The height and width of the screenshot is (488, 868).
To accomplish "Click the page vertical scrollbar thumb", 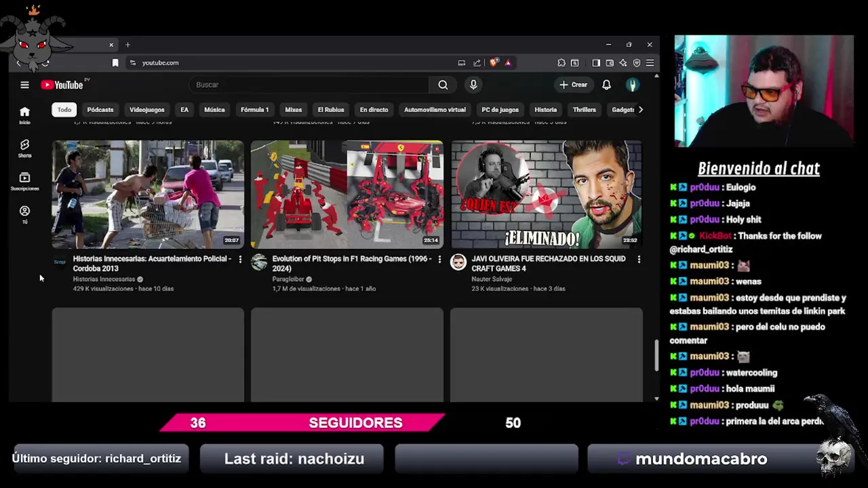I will click(656, 355).
